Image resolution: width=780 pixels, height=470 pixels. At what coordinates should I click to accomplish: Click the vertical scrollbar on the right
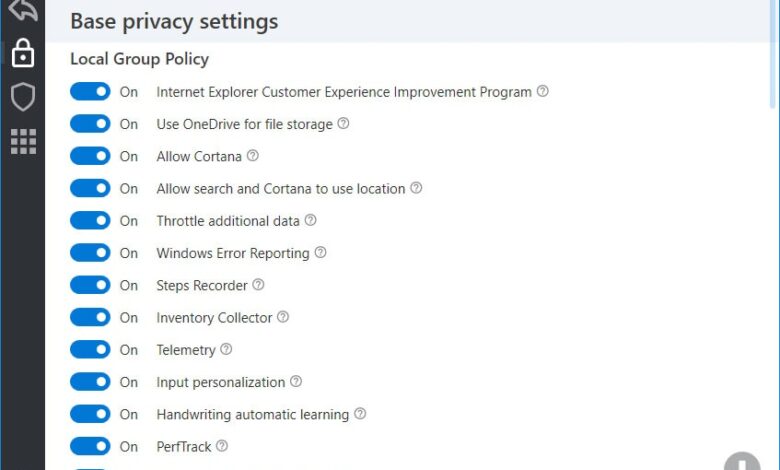(773, 60)
